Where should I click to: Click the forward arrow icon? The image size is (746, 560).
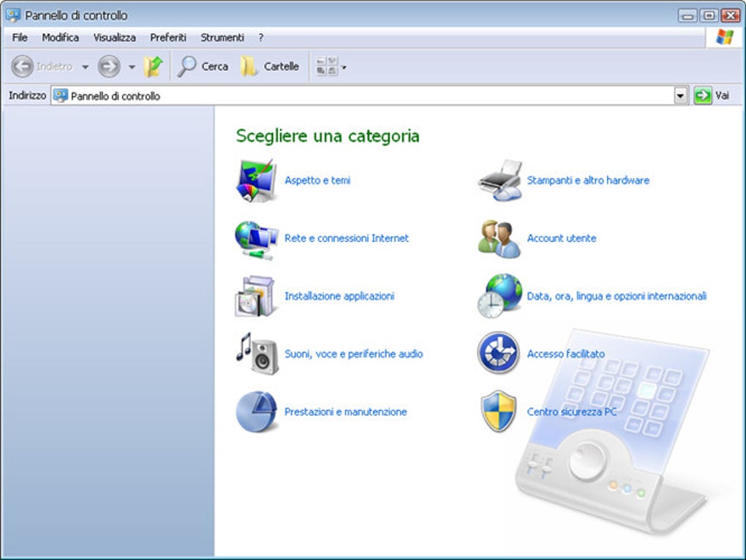tap(109, 67)
